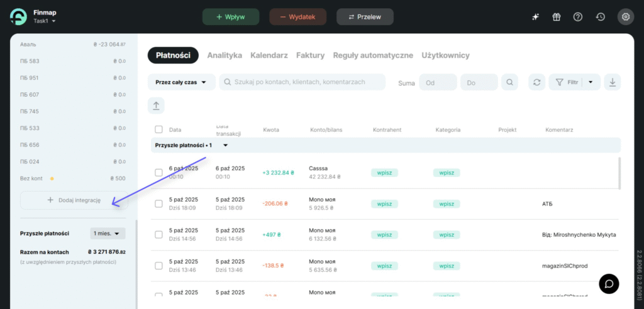Select the -206.06 ₴ payment row checkbox
This screenshot has width=644, height=309.
click(x=158, y=203)
